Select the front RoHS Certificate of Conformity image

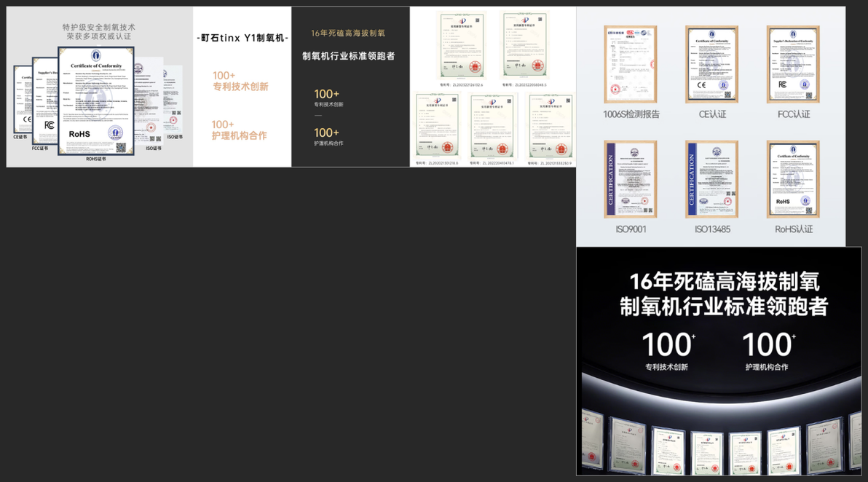click(96, 100)
